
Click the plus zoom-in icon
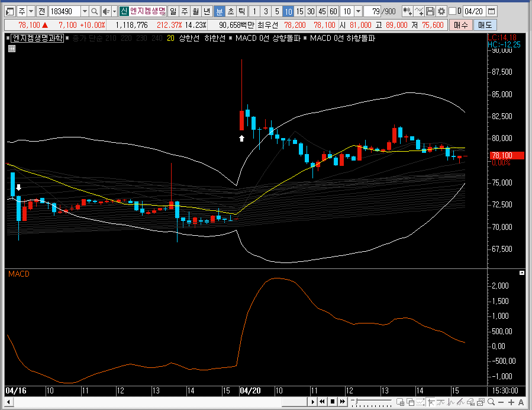coord(511,402)
